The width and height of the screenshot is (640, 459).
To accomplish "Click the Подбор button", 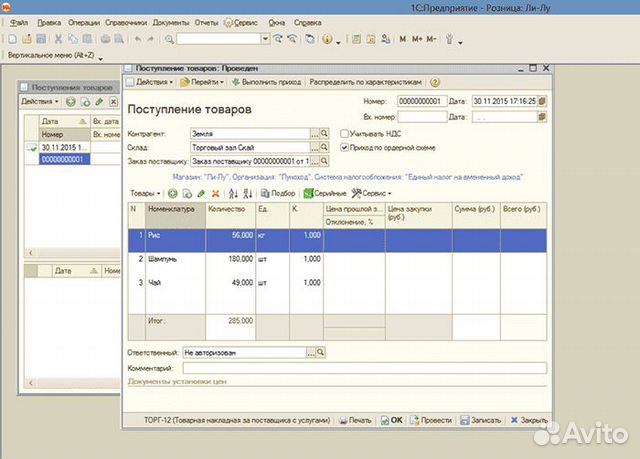I will pos(278,193).
